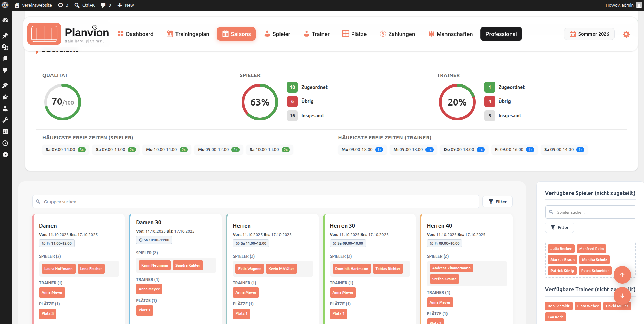The image size is (644, 324).
Task: Open Media library sidebar icon
Action: [5, 47]
